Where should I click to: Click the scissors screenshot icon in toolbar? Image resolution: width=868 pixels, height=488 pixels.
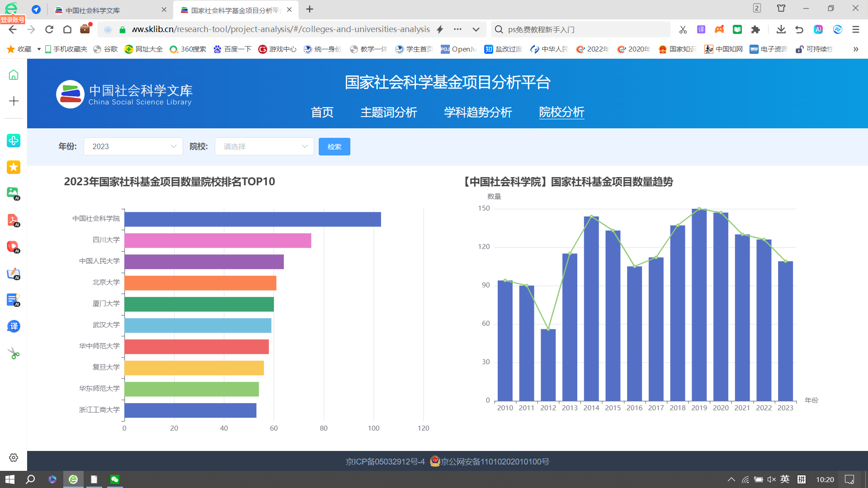(683, 29)
